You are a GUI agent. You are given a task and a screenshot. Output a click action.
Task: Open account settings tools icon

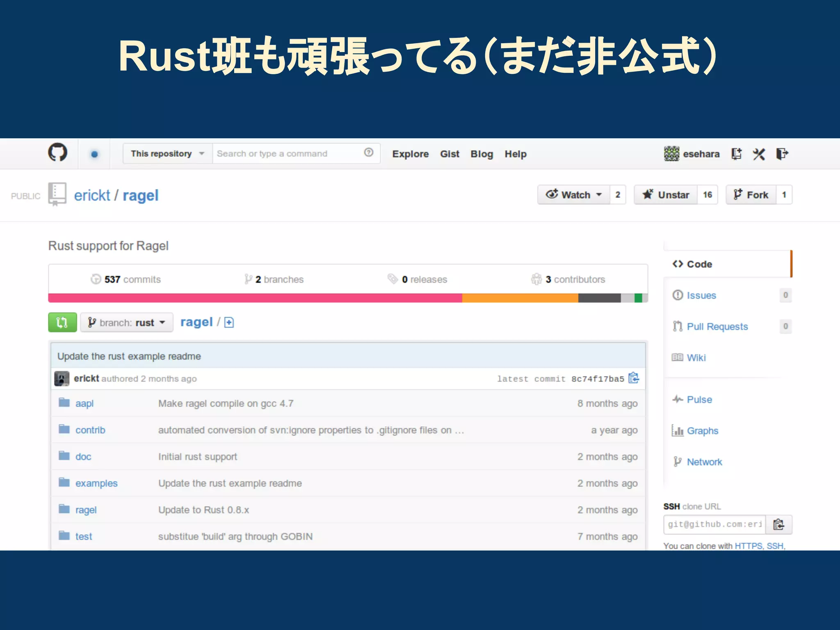tap(759, 154)
